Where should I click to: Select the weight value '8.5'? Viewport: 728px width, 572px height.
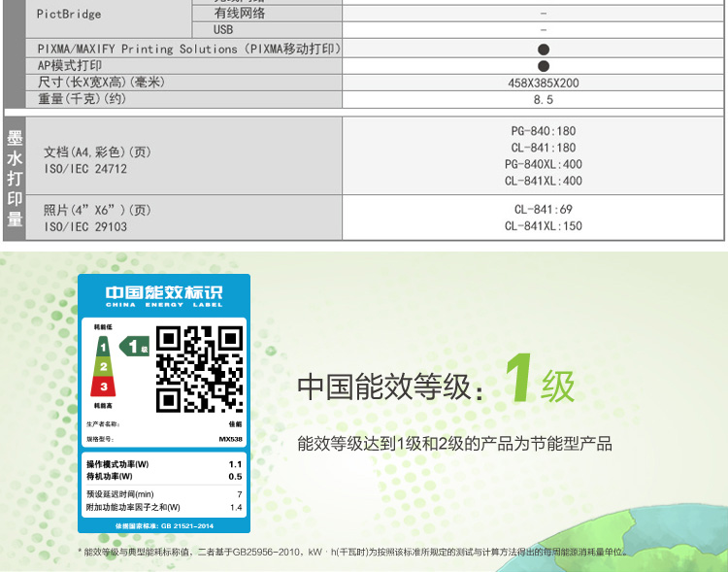pos(544,99)
